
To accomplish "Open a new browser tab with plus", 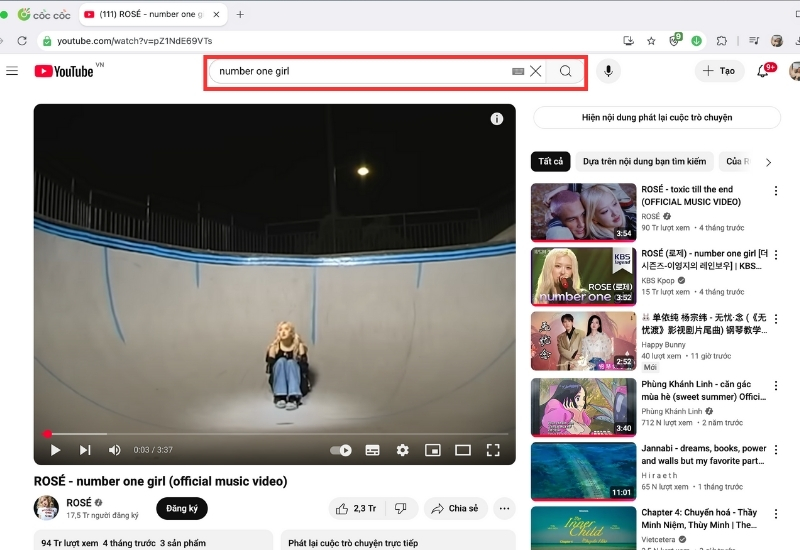I will [x=240, y=14].
